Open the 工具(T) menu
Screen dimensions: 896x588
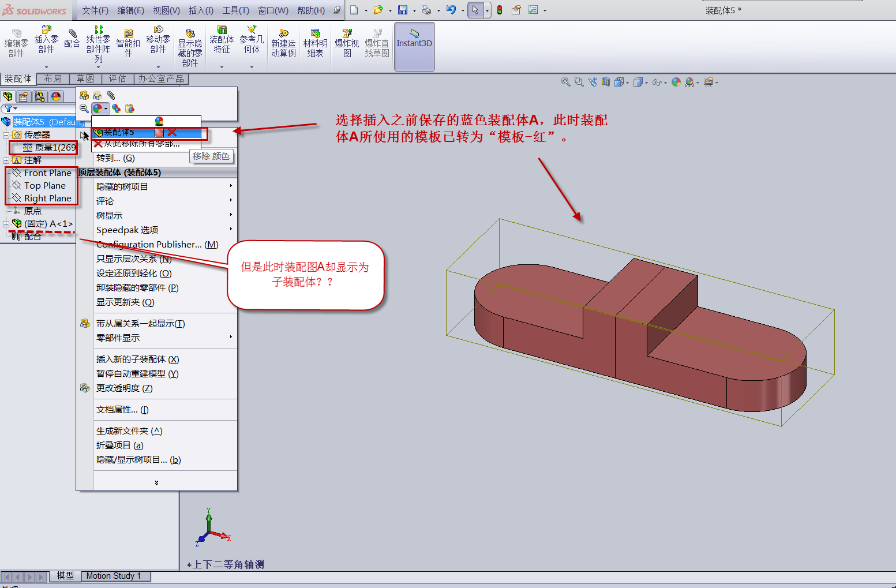pos(236,10)
